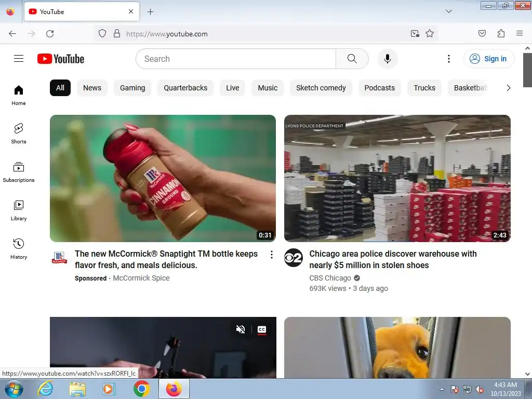Open picture-in-picture icon in address bar
The width and height of the screenshot is (532, 399).
(415, 34)
